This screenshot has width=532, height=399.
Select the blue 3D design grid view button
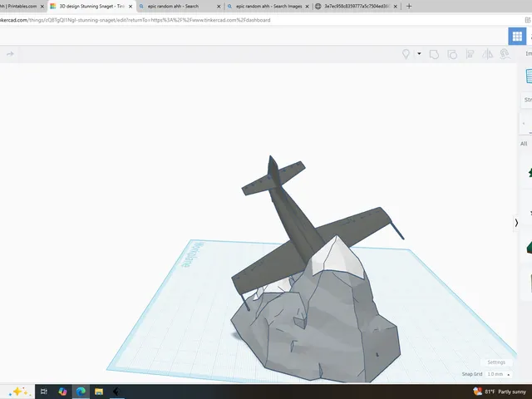pyautogui.click(x=517, y=36)
